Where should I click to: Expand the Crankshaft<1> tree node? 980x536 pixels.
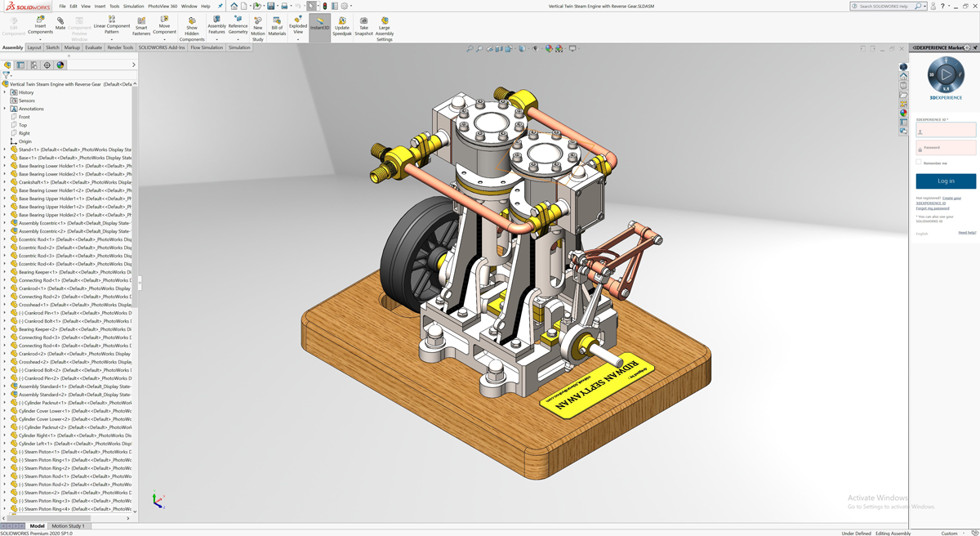(5, 182)
